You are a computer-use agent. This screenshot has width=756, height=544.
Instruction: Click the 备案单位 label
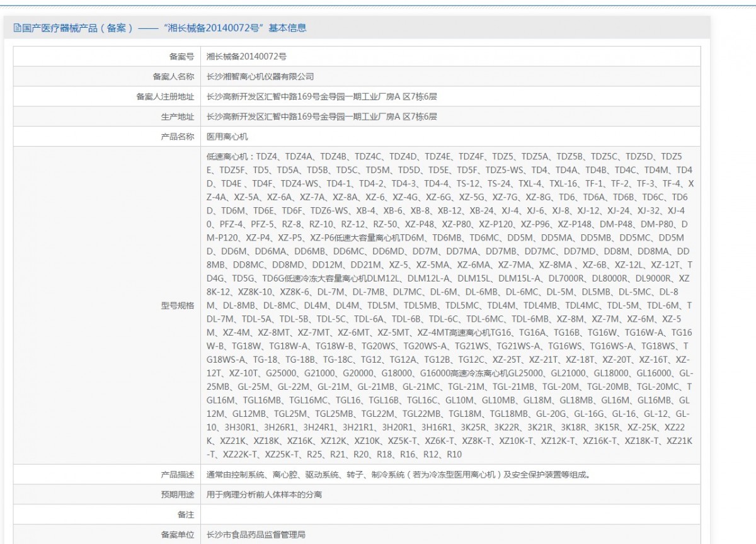[x=178, y=535]
